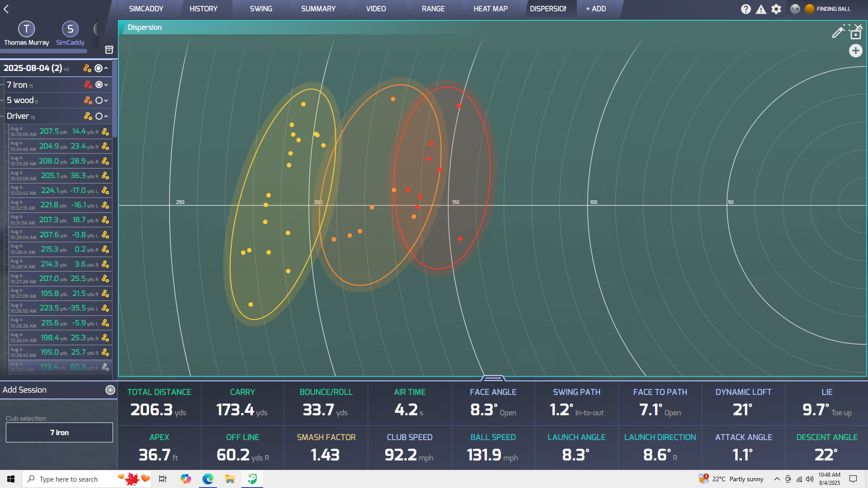Open File Explorer from the taskbar
868x488 pixels.
tap(230, 479)
